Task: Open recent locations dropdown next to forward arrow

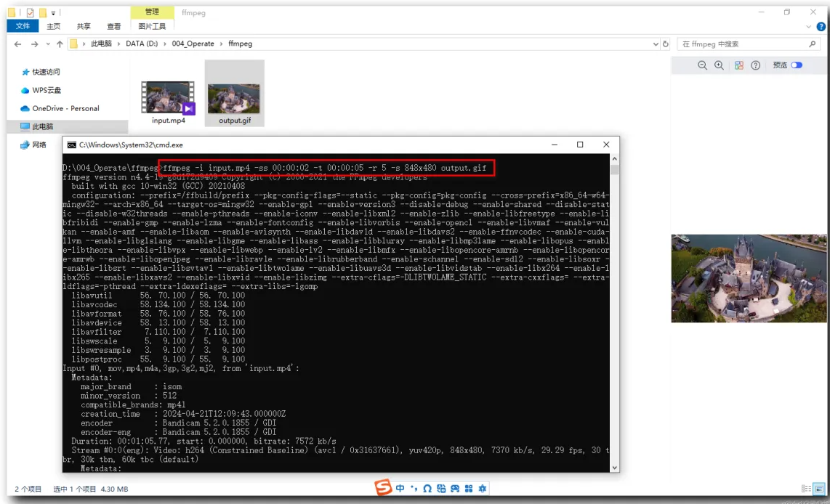Action: 48,44
